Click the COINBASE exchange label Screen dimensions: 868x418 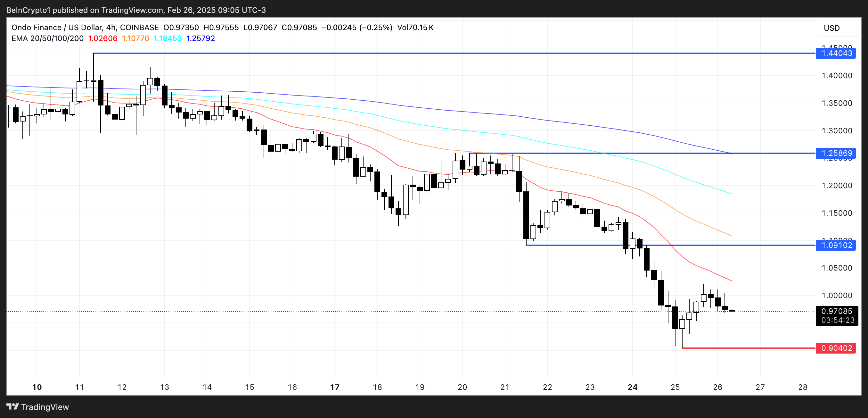[x=141, y=28]
